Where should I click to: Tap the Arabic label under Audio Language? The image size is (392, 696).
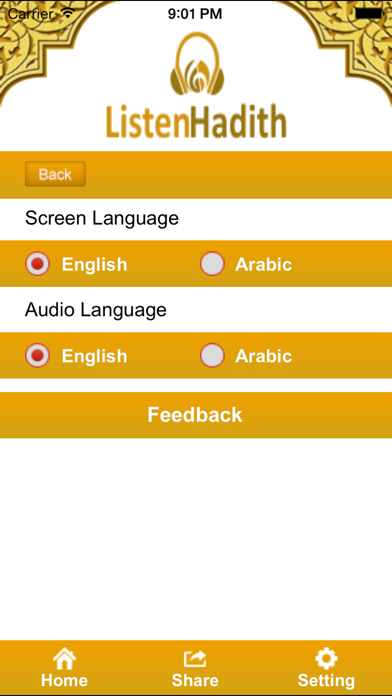coord(264,356)
